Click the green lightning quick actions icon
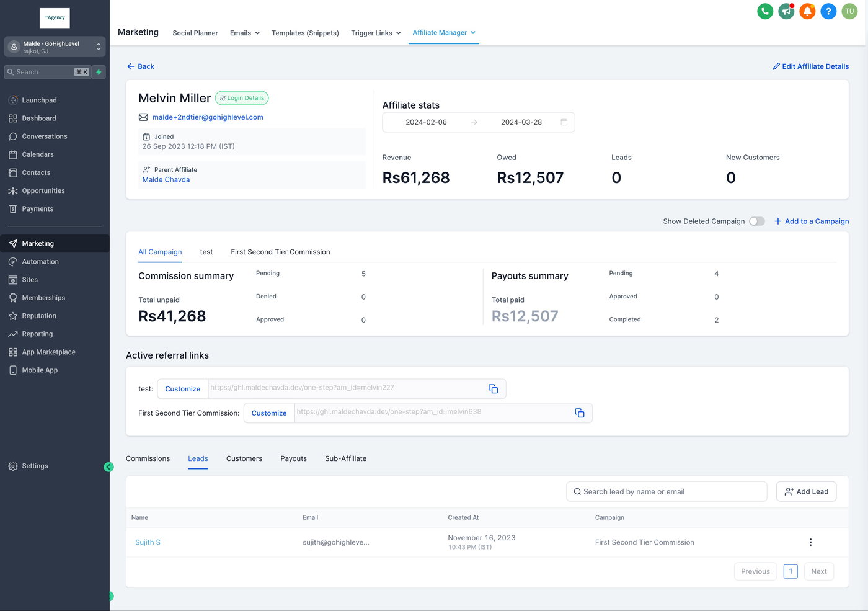 tap(99, 72)
